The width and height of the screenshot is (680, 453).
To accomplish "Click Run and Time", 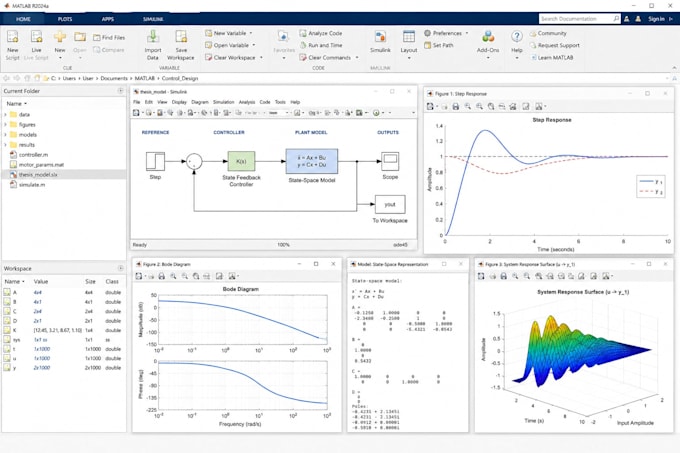I will [x=320, y=45].
